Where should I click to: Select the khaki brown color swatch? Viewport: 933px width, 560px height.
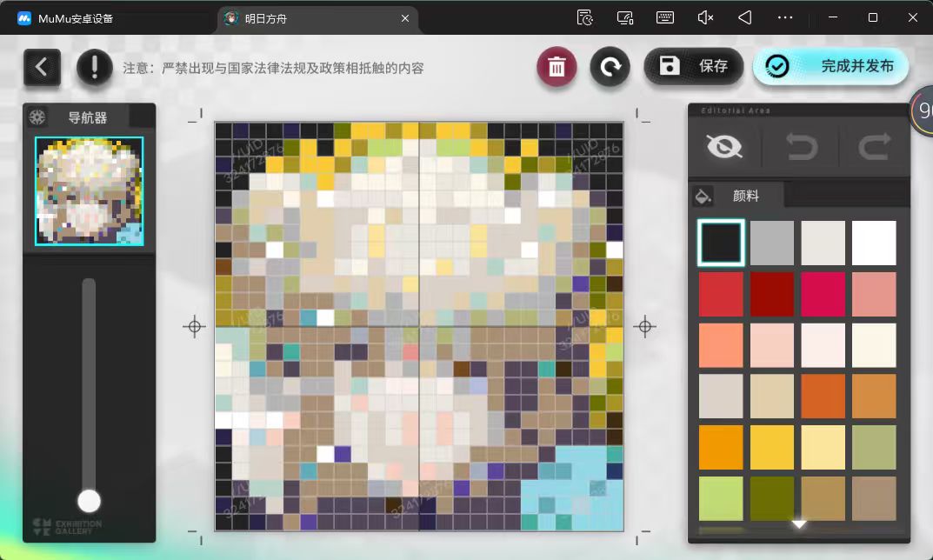[823, 499]
